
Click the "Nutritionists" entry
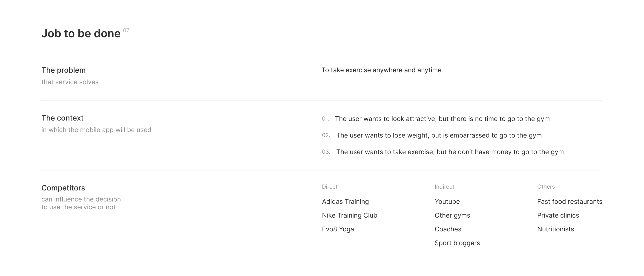pos(555,229)
